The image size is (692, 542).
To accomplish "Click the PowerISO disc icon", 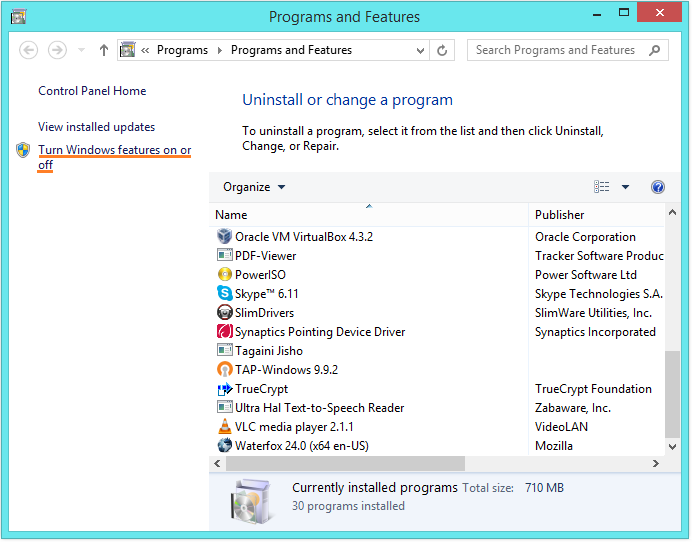I will tap(225, 275).
